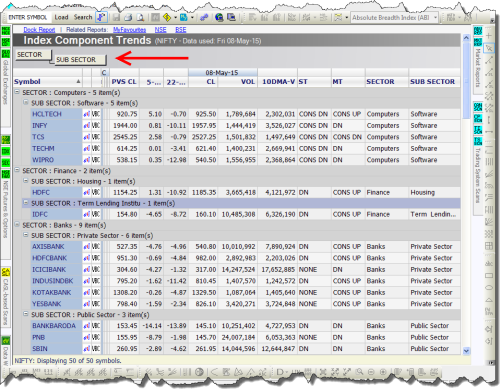Collapse the SUB SECTOR : Private Sector group
This screenshot has width=500, height=389.
pos(26,235)
